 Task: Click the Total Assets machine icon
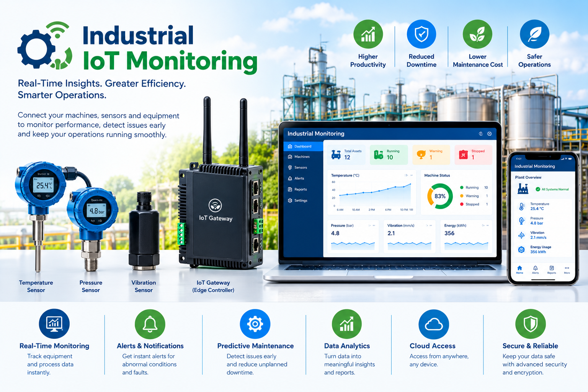[336, 154]
